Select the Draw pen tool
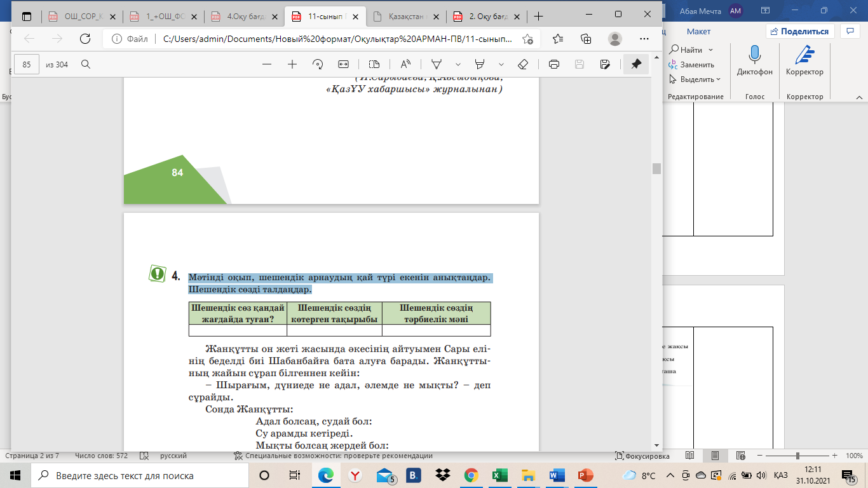 tap(437, 64)
